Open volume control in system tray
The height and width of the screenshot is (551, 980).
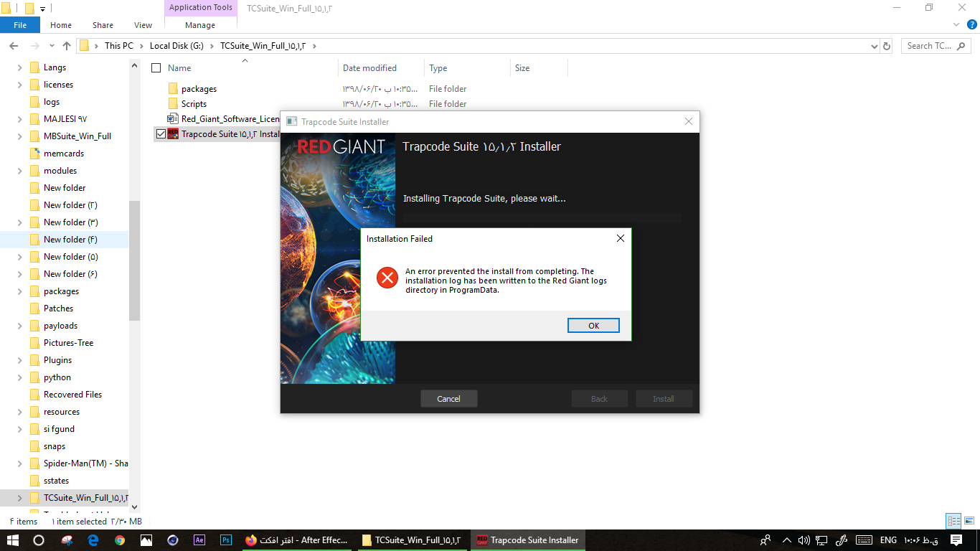coord(804,540)
